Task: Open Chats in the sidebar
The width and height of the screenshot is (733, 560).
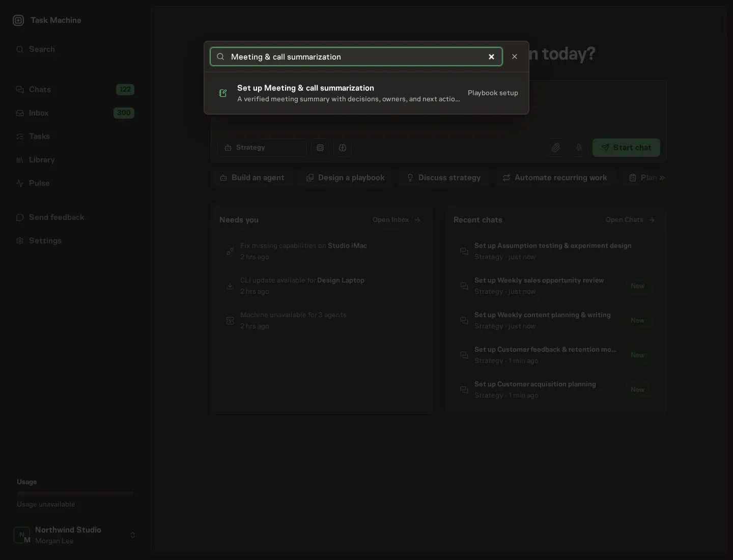Action: (75, 90)
